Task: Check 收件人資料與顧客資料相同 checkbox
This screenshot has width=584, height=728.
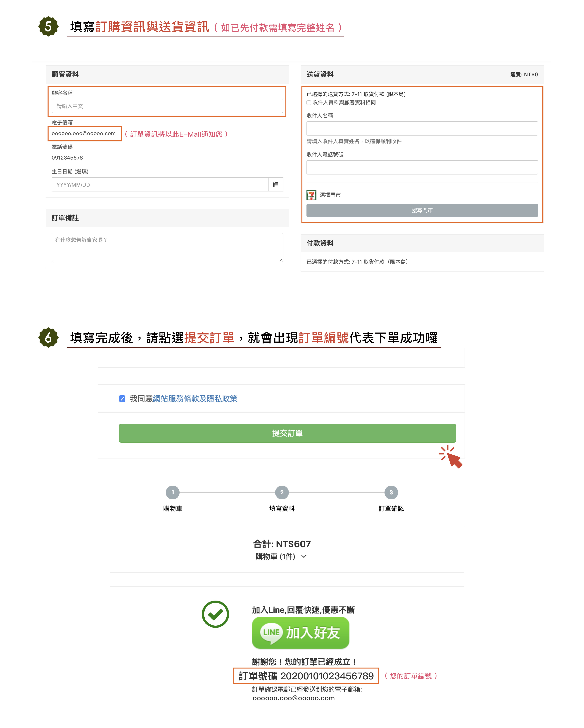Action: point(309,103)
